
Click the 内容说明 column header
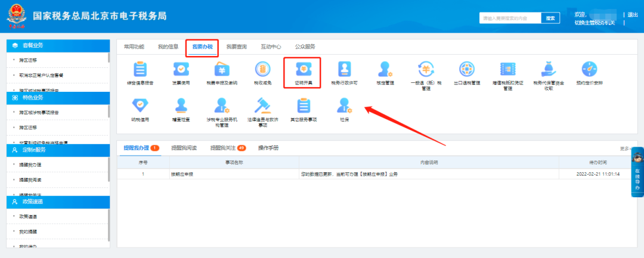pos(429,163)
